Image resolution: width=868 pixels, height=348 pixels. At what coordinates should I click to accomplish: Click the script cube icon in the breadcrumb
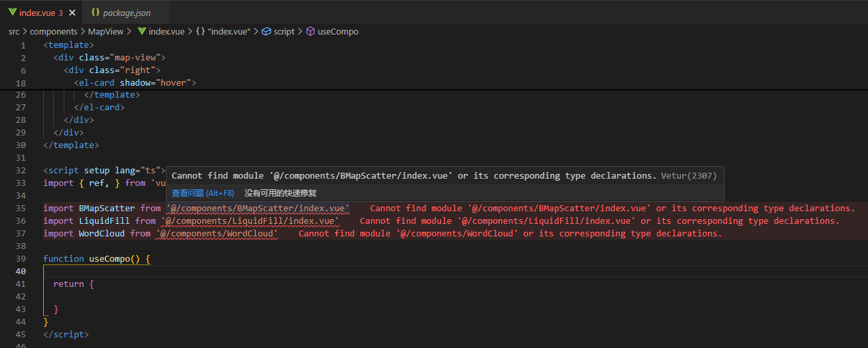coord(266,31)
